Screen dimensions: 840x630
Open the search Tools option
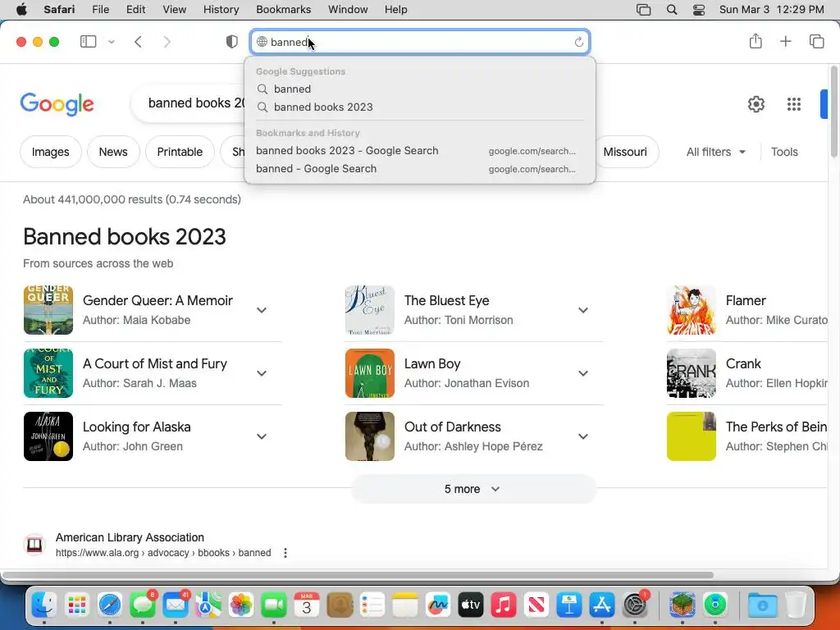point(784,152)
